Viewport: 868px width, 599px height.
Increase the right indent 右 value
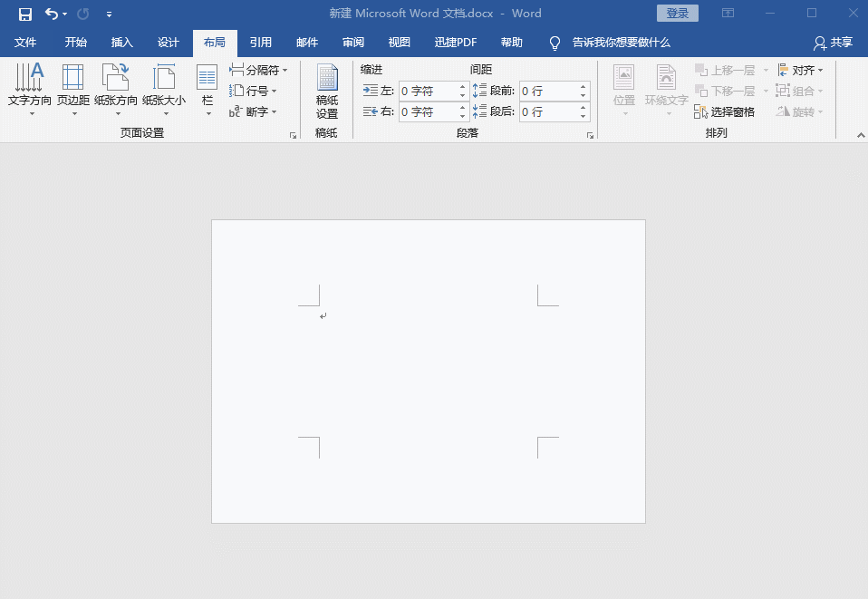pyautogui.click(x=463, y=108)
